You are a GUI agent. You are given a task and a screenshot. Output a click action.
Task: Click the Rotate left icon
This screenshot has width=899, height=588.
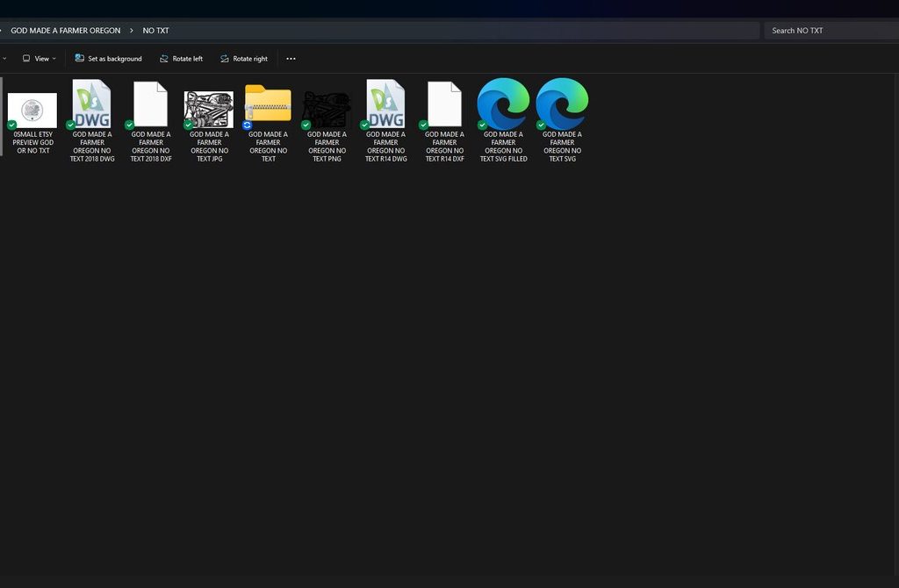(164, 59)
